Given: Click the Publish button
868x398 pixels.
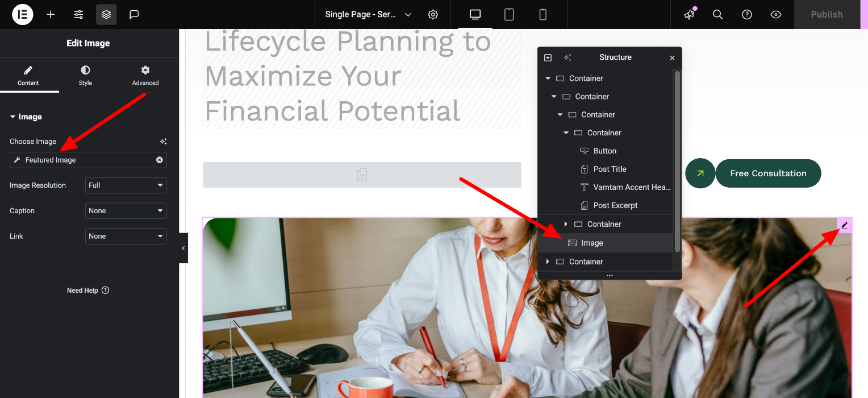Looking at the screenshot, I should click(827, 14).
